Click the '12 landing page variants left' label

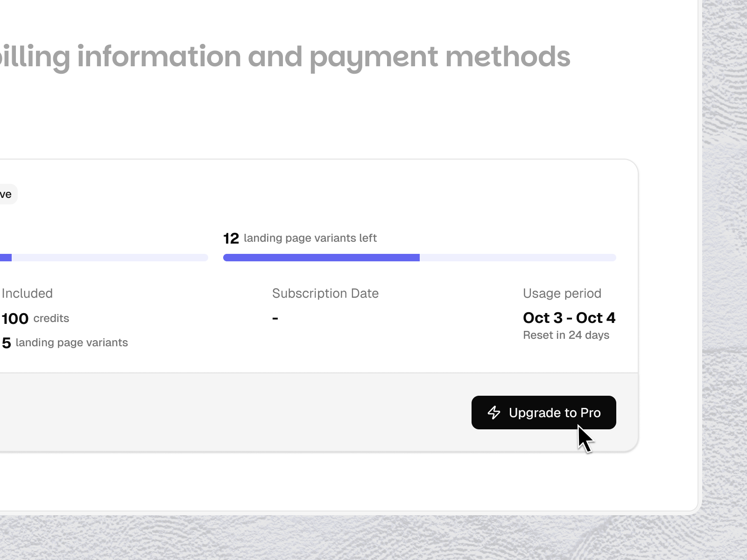300,238
